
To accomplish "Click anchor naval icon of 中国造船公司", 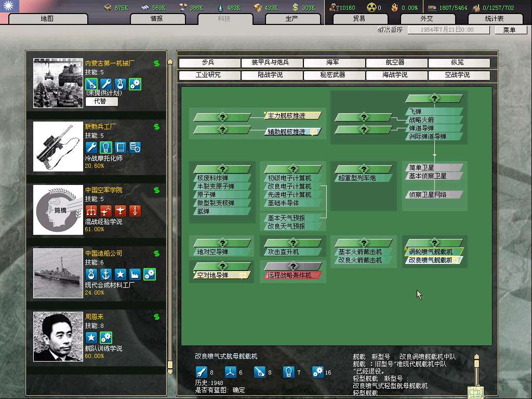I will point(106,274).
